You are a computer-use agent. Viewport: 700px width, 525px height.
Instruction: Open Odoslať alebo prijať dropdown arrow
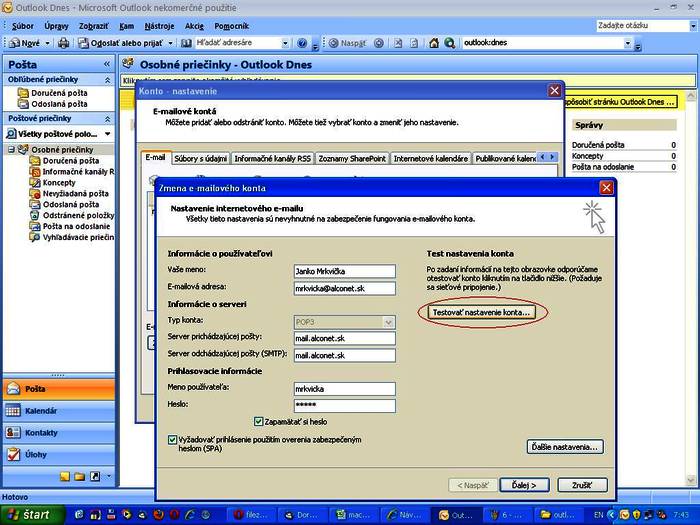[170, 43]
